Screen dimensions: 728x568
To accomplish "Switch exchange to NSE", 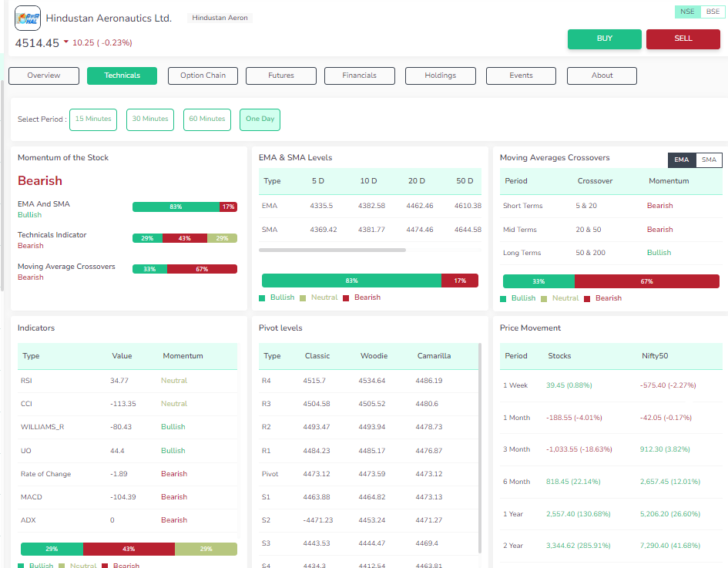I will (x=687, y=12).
